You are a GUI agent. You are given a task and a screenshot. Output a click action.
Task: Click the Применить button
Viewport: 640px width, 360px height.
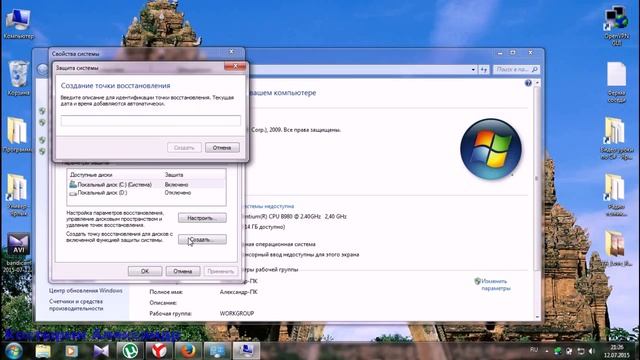click(x=220, y=271)
